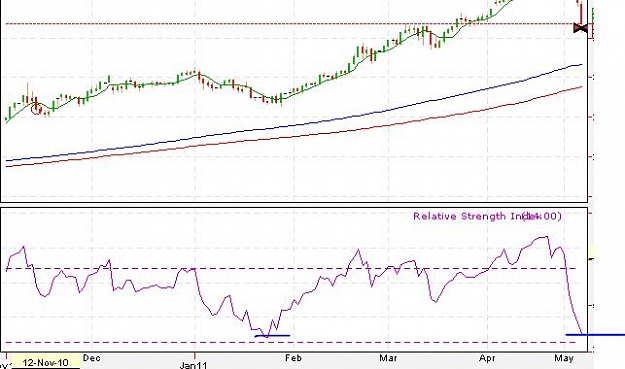Click the Feb label on time axis
This screenshot has width=625, height=369.
tap(293, 358)
